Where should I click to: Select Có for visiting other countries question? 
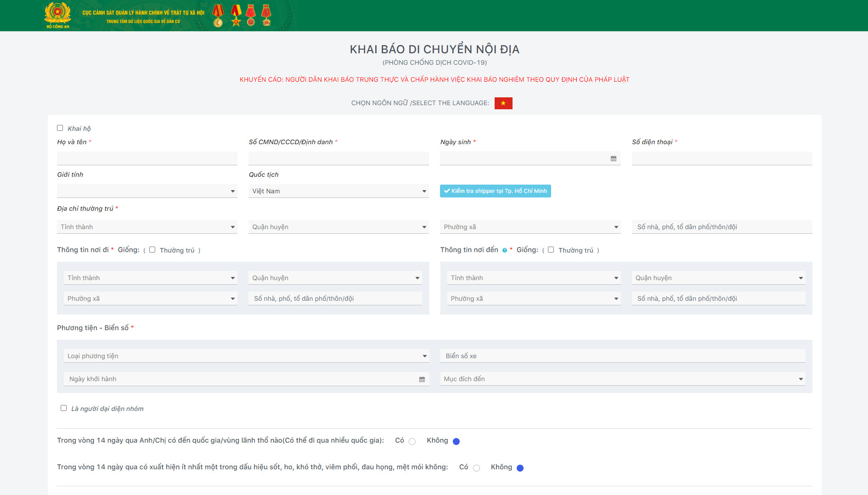pyautogui.click(x=412, y=441)
